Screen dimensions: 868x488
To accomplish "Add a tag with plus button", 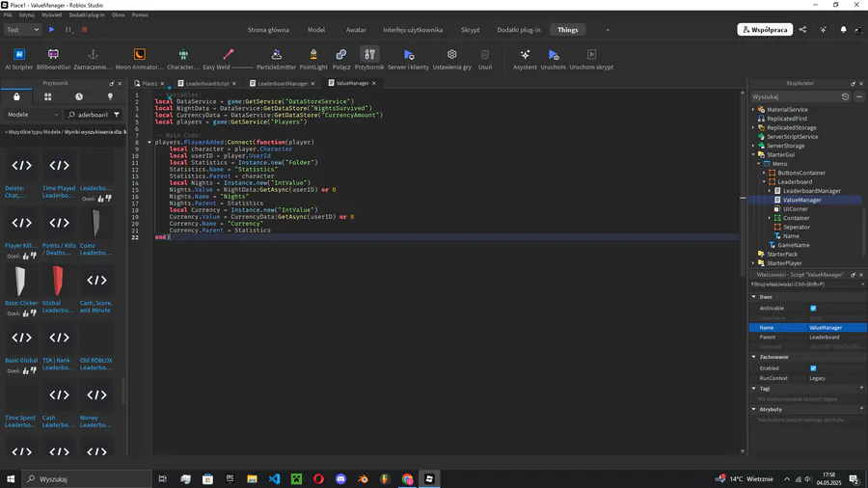I will [x=861, y=389].
